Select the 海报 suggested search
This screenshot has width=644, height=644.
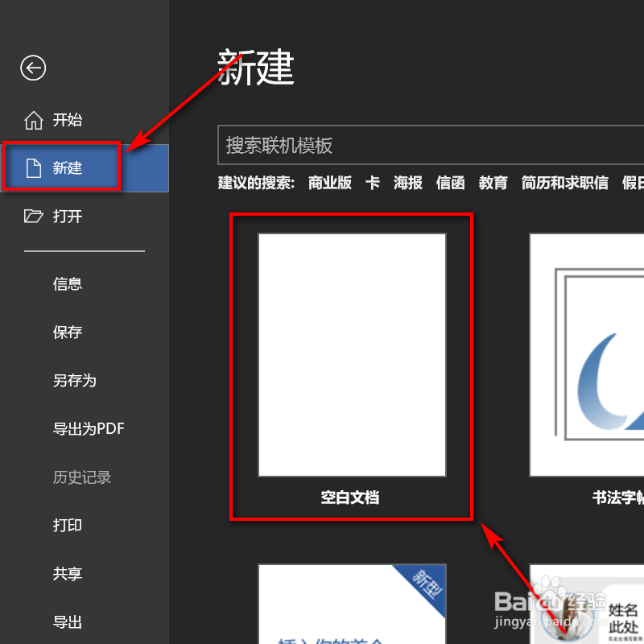pyautogui.click(x=407, y=183)
